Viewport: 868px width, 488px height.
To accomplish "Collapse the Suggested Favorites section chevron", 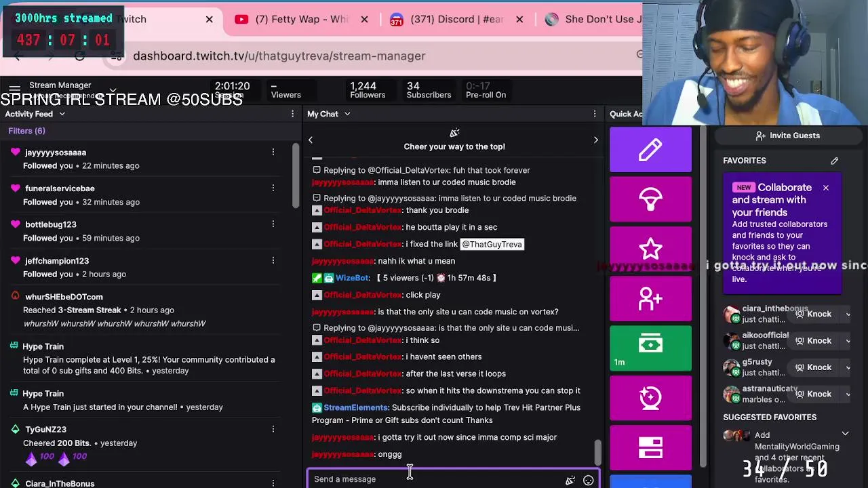I will coord(845,433).
